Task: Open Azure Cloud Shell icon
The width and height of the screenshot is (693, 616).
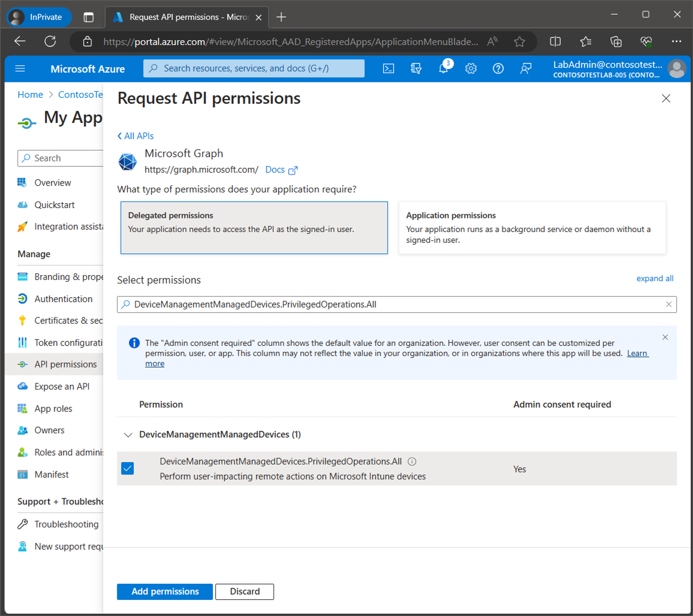Action: click(388, 68)
